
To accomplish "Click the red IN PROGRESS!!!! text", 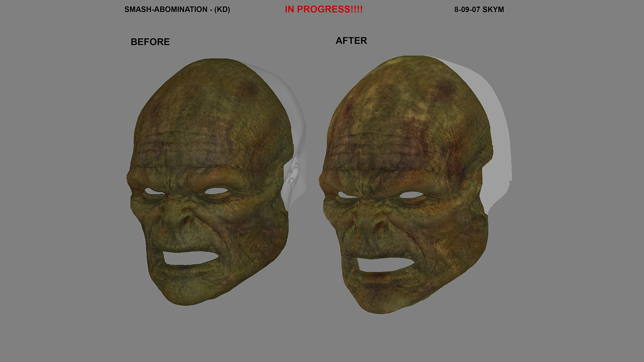I will point(323,9).
